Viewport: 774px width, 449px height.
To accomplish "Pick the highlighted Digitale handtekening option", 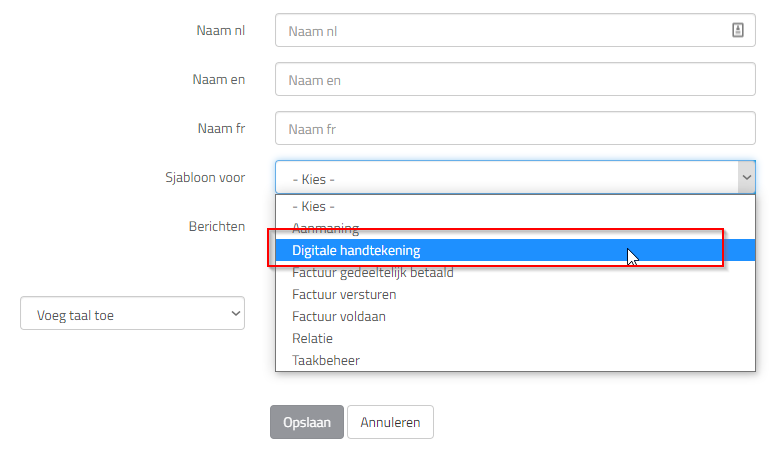I will pyautogui.click(x=515, y=250).
